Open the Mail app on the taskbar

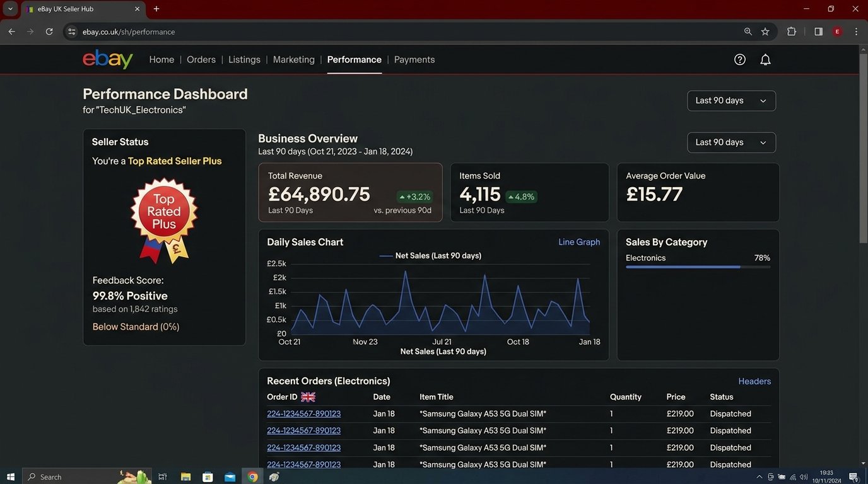click(230, 477)
